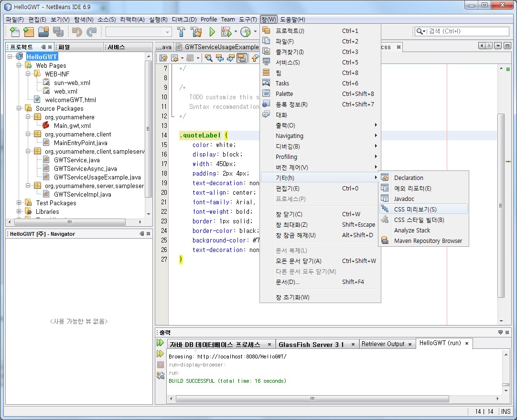Run the main project with green arrow
Screen dimensions: 517x420
(212, 31)
